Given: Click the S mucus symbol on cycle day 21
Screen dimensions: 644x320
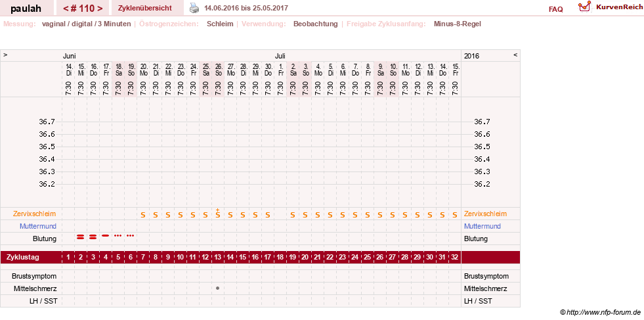Looking at the screenshot, I should click(x=318, y=215).
